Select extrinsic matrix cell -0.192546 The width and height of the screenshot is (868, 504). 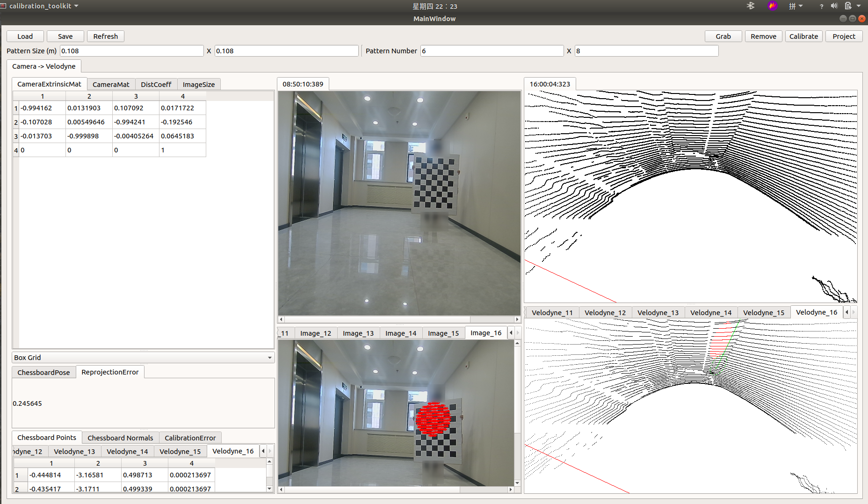click(x=182, y=122)
